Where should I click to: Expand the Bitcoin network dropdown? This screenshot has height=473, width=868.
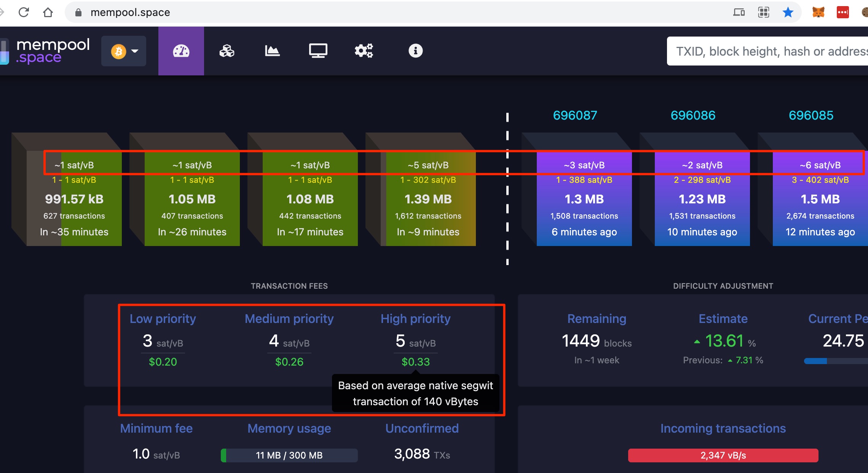point(124,51)
